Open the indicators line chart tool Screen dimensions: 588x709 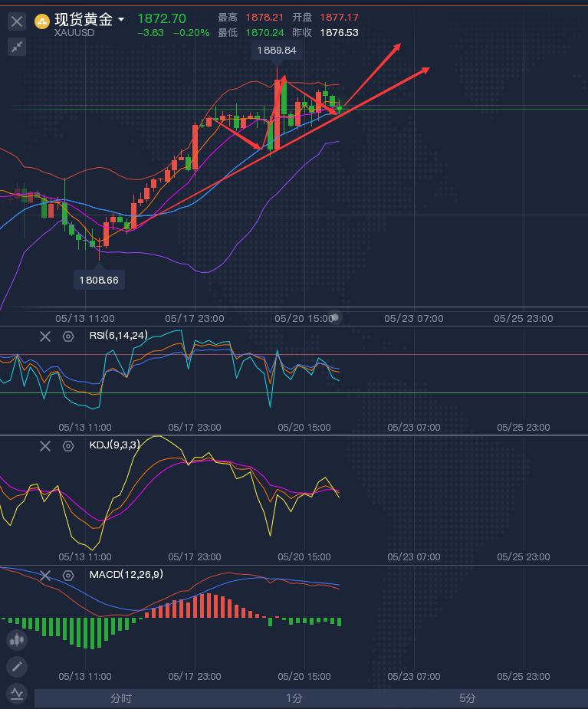[17, 694]
